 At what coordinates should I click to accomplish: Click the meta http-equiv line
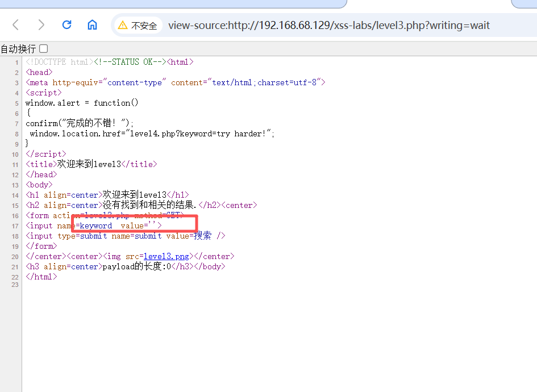point(176,82)
